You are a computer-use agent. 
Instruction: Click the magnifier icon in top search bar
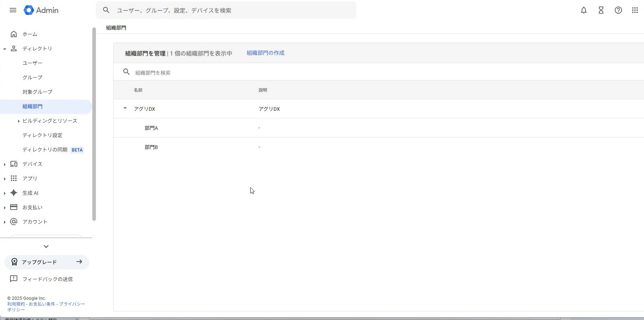tap(106, 10)
